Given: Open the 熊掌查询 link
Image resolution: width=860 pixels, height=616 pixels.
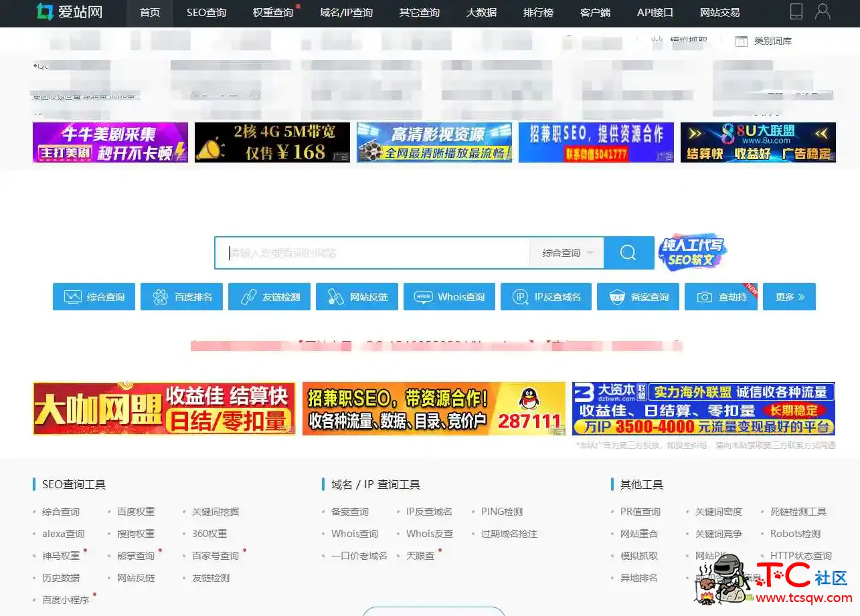Looking at the screenshot, I should (x=136, y=556).
